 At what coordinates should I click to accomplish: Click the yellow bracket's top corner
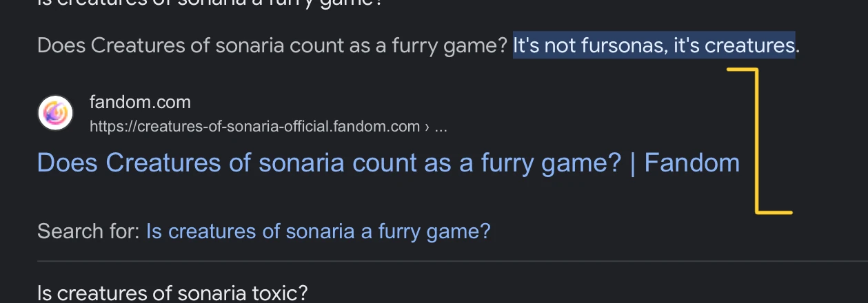[x=754, y=70]
